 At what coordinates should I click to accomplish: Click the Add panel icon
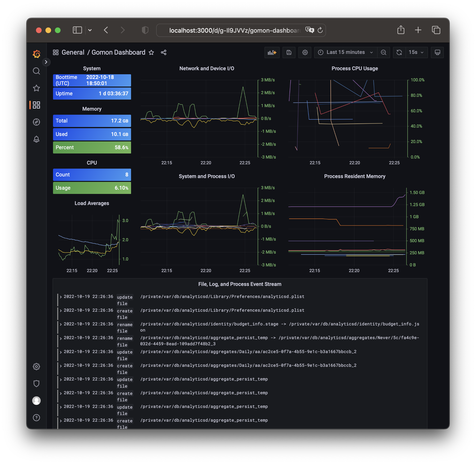pyautogui.click(x=272, y=53)
